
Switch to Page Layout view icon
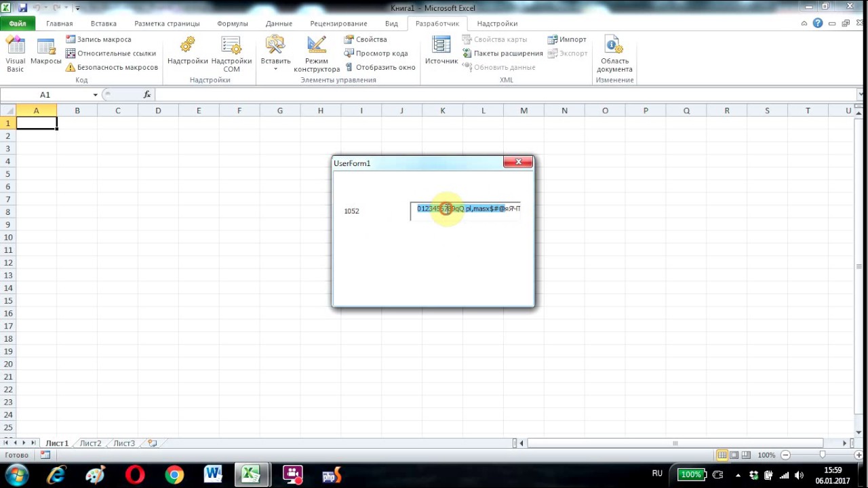pos(734,455)
